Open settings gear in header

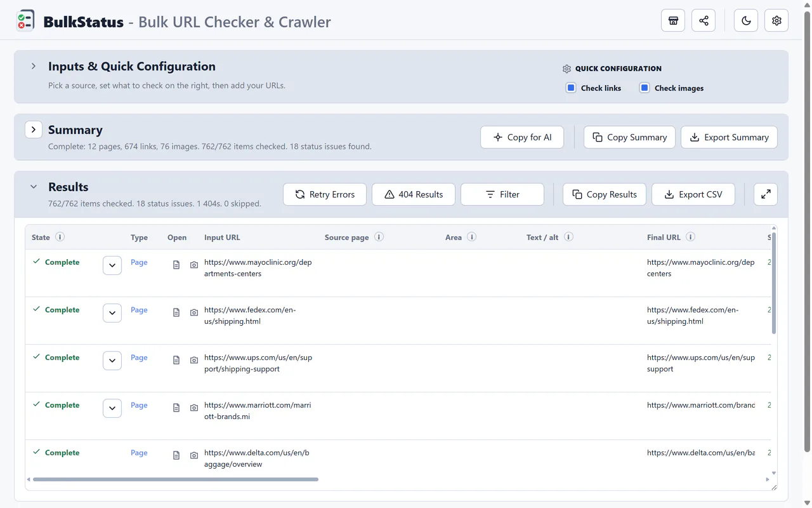[776, 21]
